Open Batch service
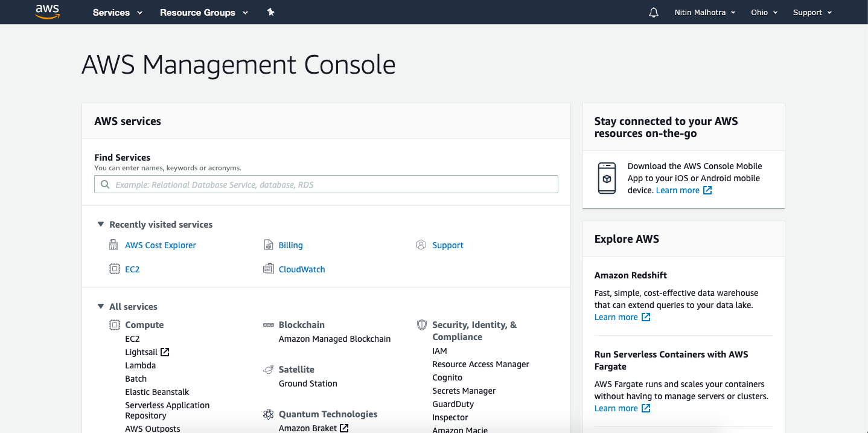Image resolution: width=868 pixels, height=433 pixels. (136, 379)
